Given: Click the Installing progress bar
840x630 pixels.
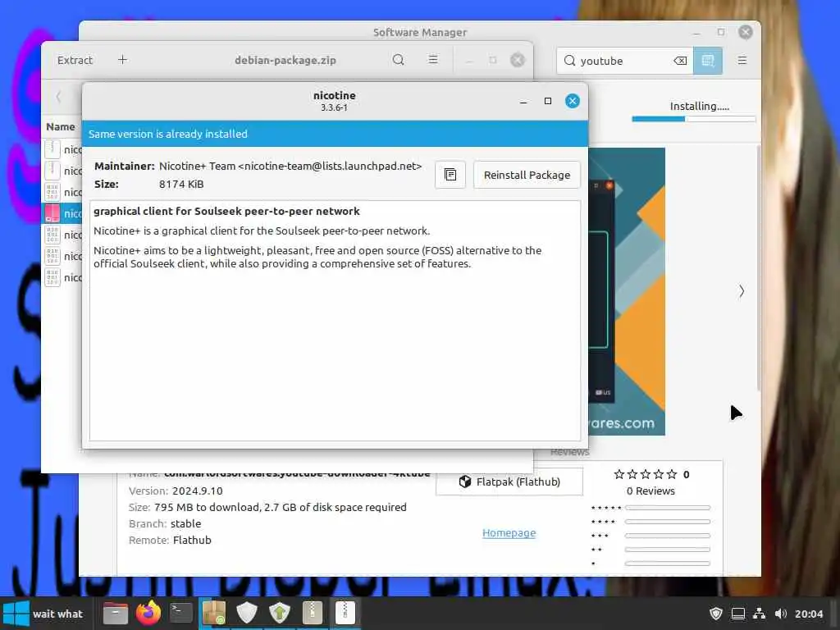Looking at the screenshot, I should [x=694, y=119].
